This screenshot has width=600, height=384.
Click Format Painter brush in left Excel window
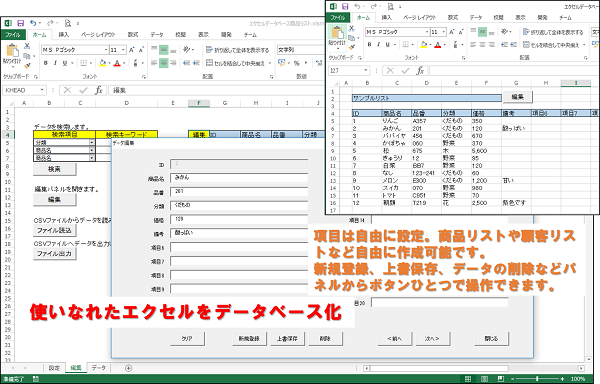pos(27,66)
